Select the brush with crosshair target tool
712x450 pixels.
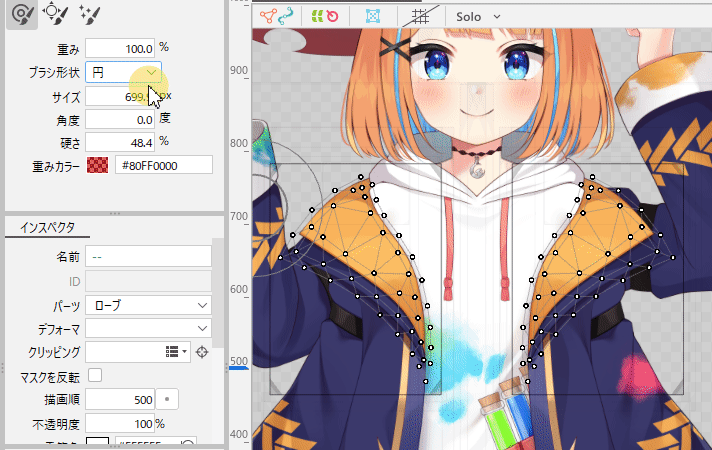(x=55, y=14)
